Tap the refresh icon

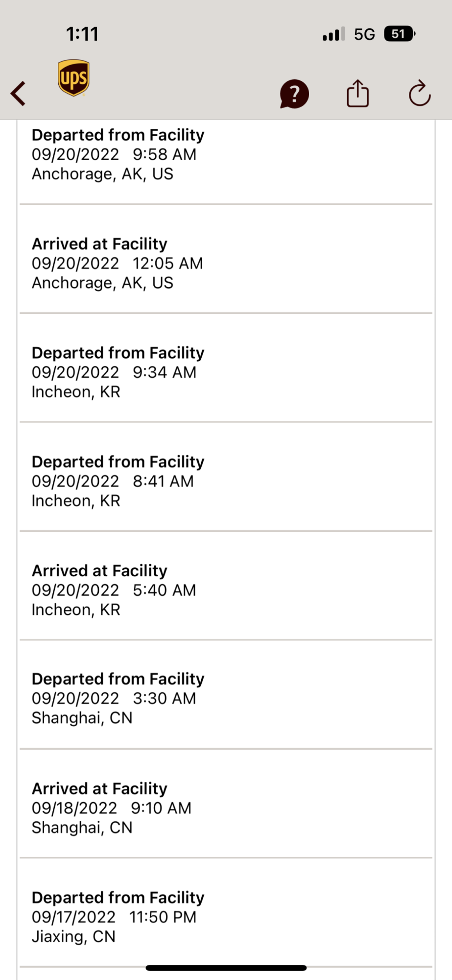click(x=420, y=93)
